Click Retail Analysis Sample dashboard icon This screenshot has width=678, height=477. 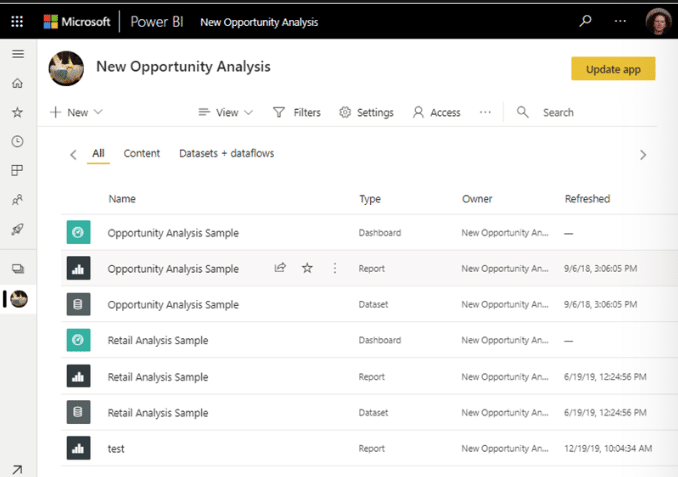tap(78, 340)
